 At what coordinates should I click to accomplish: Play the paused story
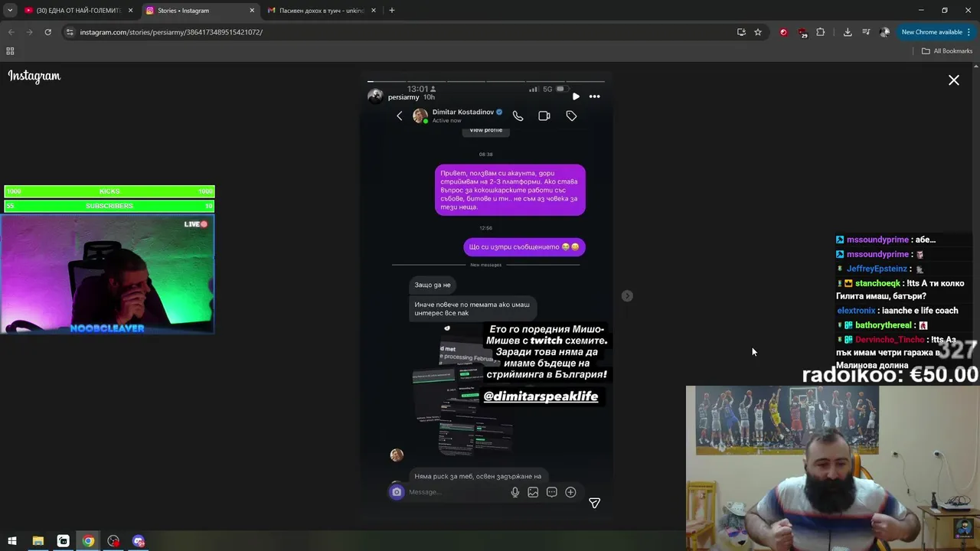coord(576,96)
